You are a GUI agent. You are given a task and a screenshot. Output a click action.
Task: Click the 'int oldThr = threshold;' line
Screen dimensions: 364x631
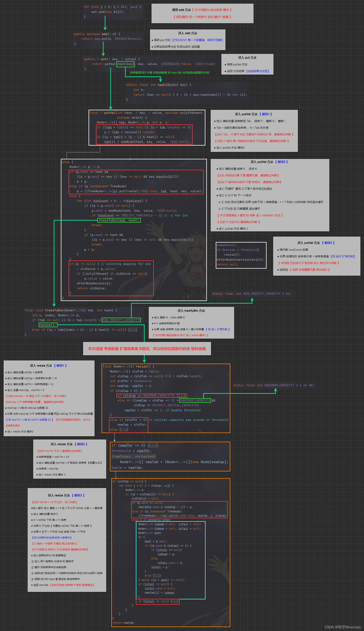pyautogui.click(x=131, y=381)
